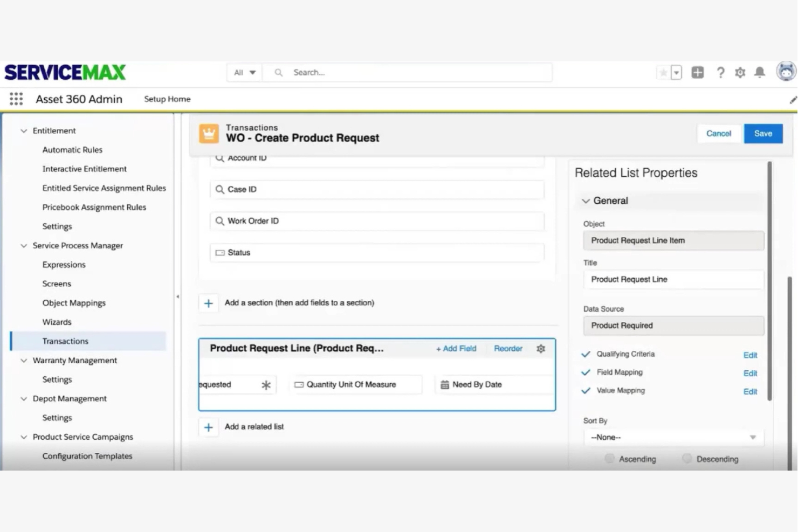Click the global Search field
798x532 pixels.
(x=408, y=72)
